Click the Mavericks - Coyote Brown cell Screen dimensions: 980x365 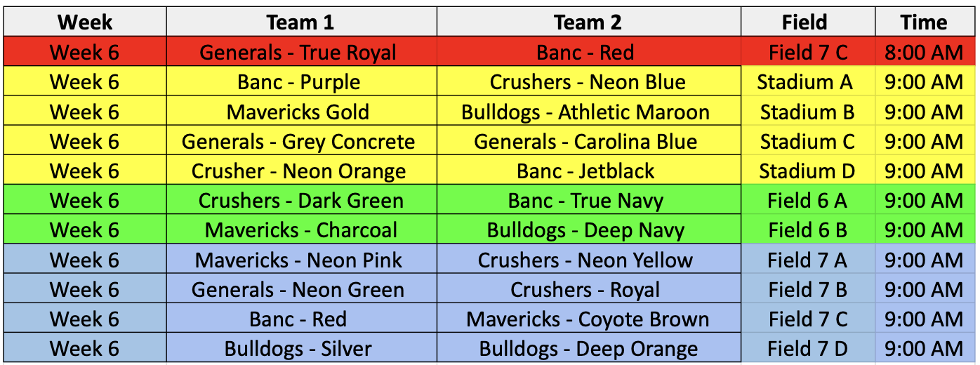[x=588, y=319]
